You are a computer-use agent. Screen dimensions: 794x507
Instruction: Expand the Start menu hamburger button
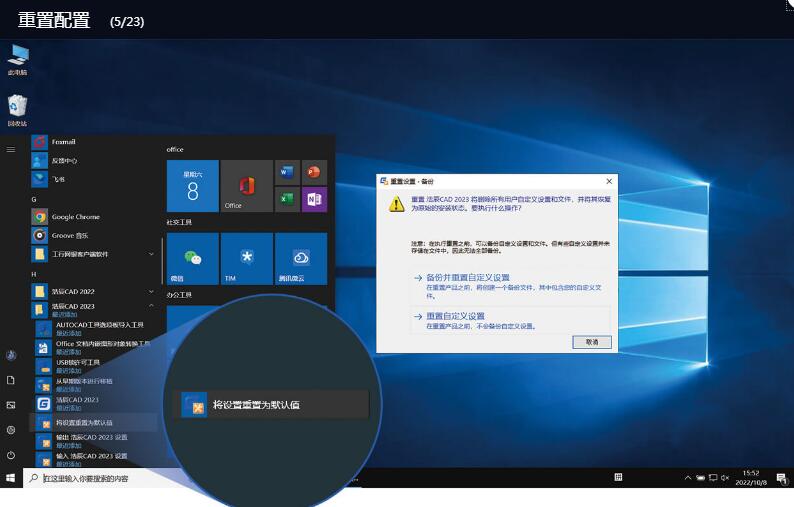(11, 149)
